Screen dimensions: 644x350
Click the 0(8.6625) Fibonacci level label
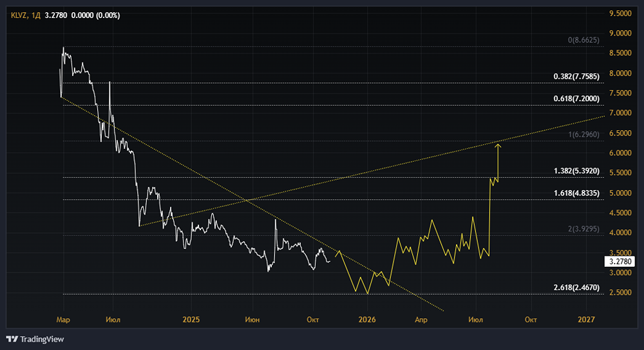click(x=583, y=40)
